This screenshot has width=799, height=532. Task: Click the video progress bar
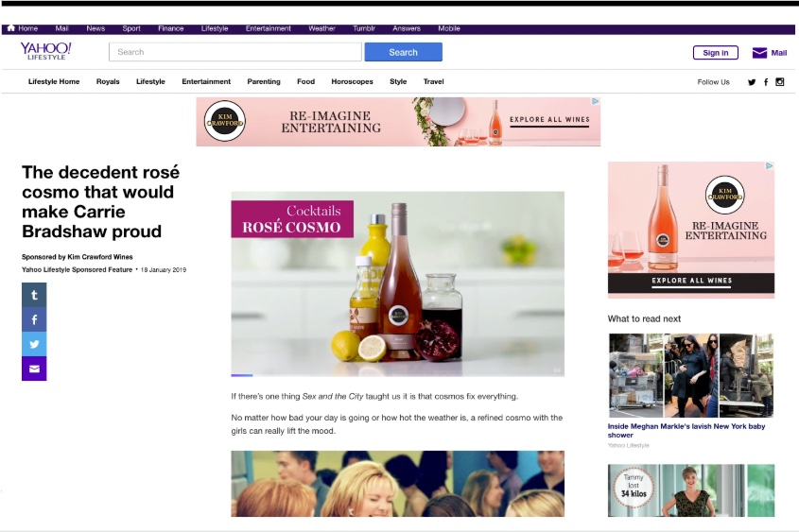[x=397, y=375]
